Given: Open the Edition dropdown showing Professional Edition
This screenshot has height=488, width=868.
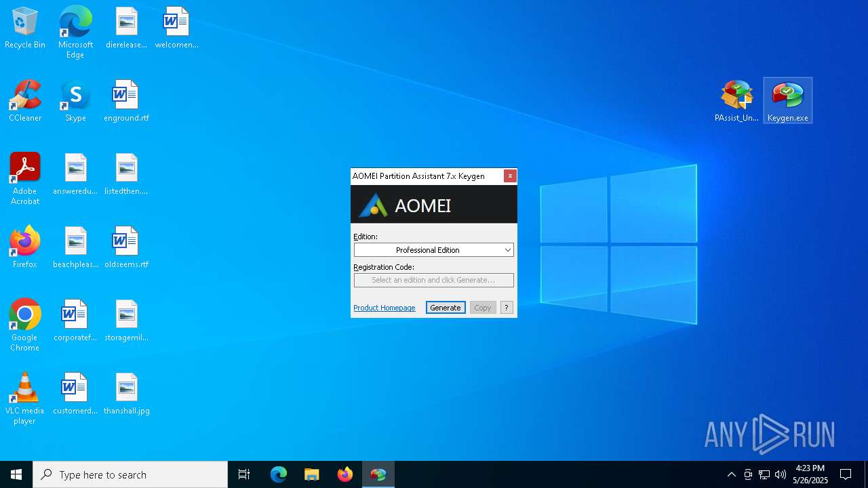Looking at the screenshot, I should point(433,250).
